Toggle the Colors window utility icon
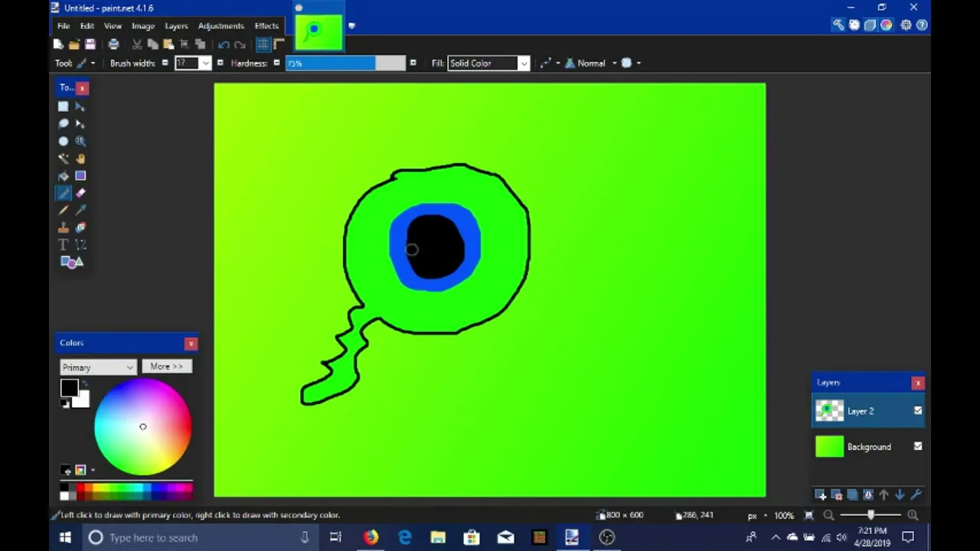 (x=886, y=25)
